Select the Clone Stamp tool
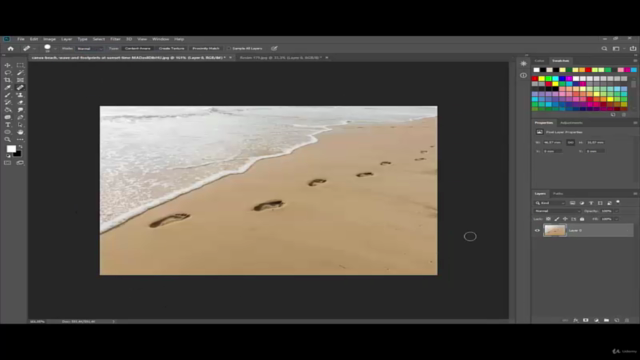Screen dimensions: 640x360 click(20, 95)
